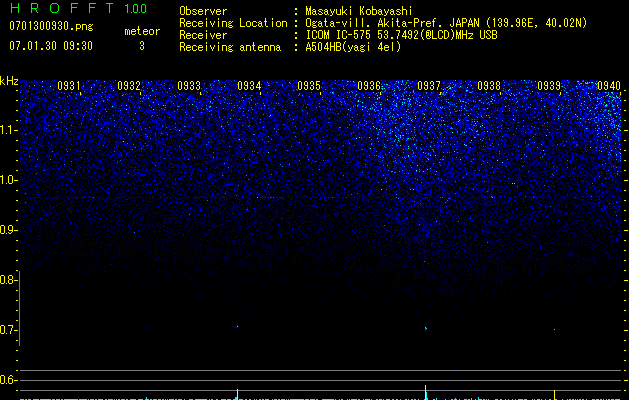629x400 pixels.
Task: Click the kHz axis unit label
Action: coord(9,81)
